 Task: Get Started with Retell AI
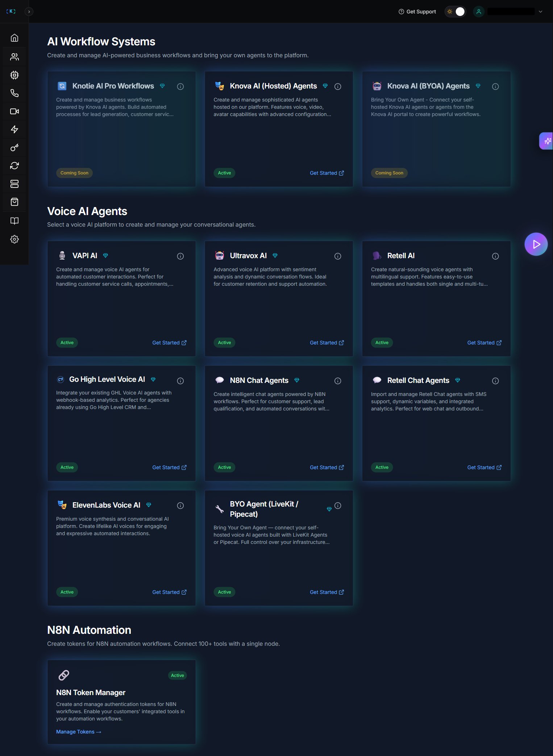click(x=485, y=343)
